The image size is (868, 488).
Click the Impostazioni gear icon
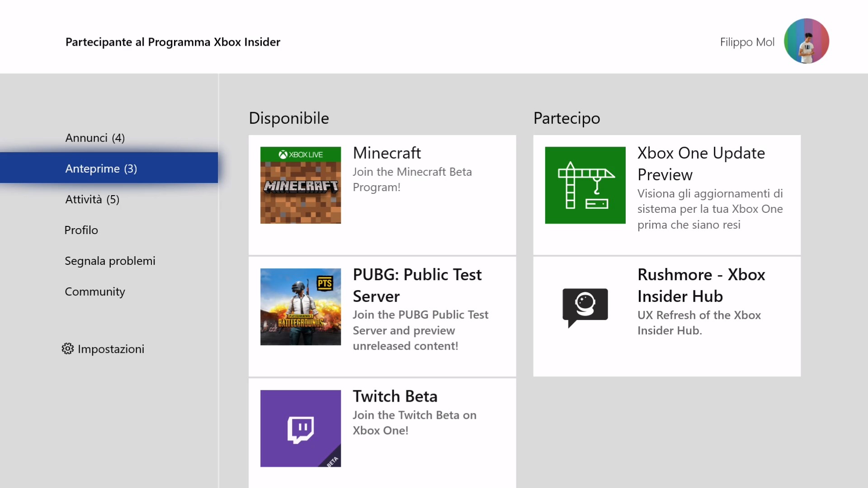[x=68, y=349]
